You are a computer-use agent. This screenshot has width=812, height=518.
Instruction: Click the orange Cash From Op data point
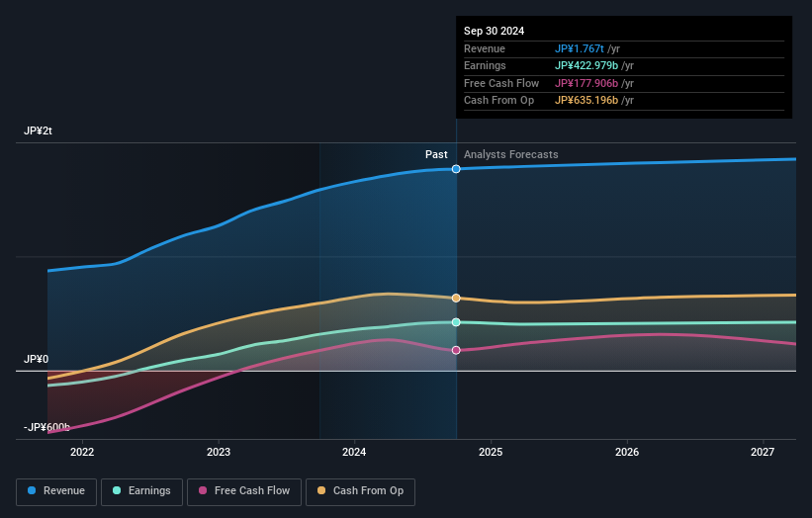[x=456, y=299]
